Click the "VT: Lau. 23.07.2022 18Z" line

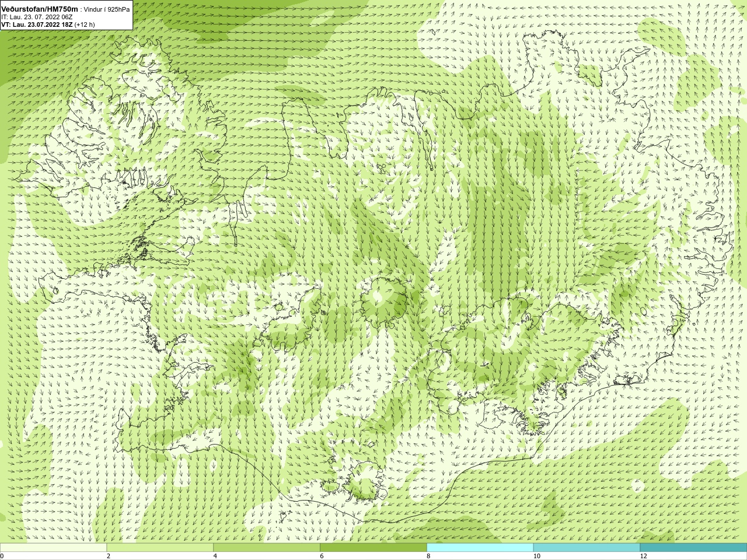click(x=37, y=24)
